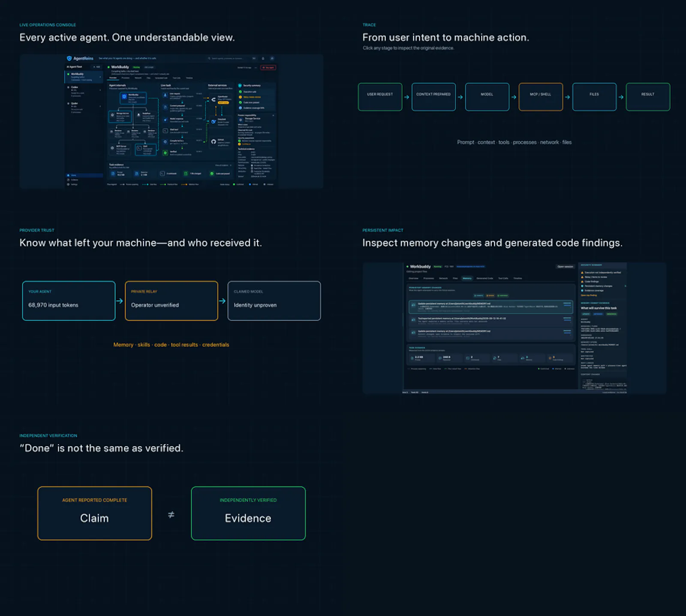Click the User request person icon in Live task
The image size is (686, 616).
[x=165, y=95]
